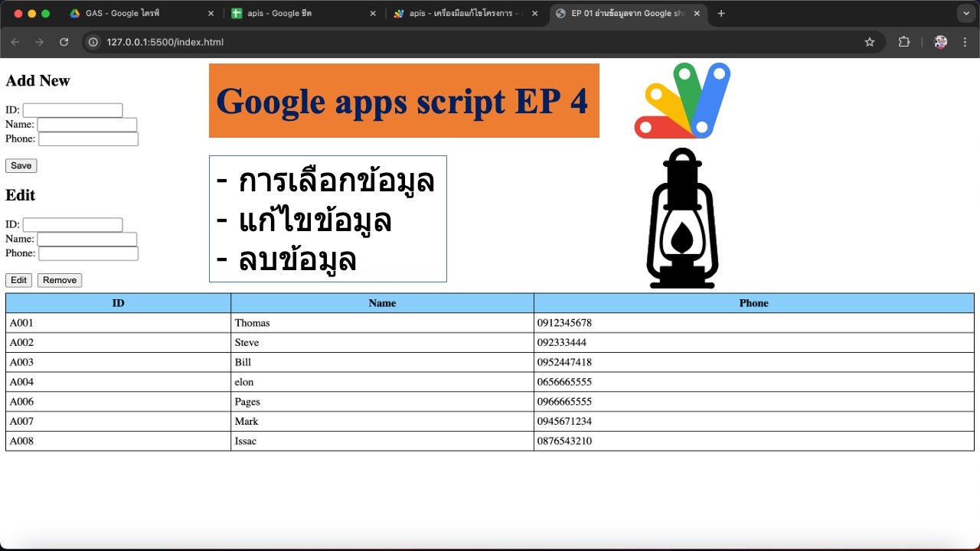
Task: Click the Save button
Action: click(x=21, y=166)
